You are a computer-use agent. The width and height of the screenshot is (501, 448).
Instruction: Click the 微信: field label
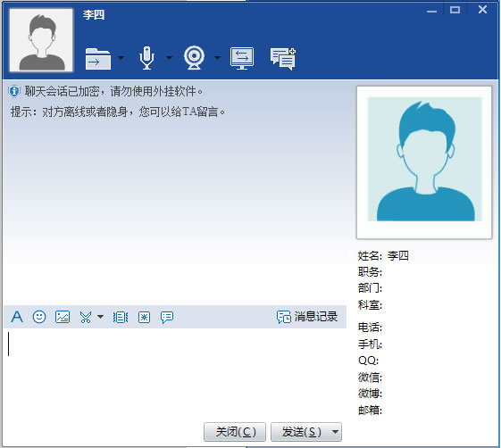[370, 377]
